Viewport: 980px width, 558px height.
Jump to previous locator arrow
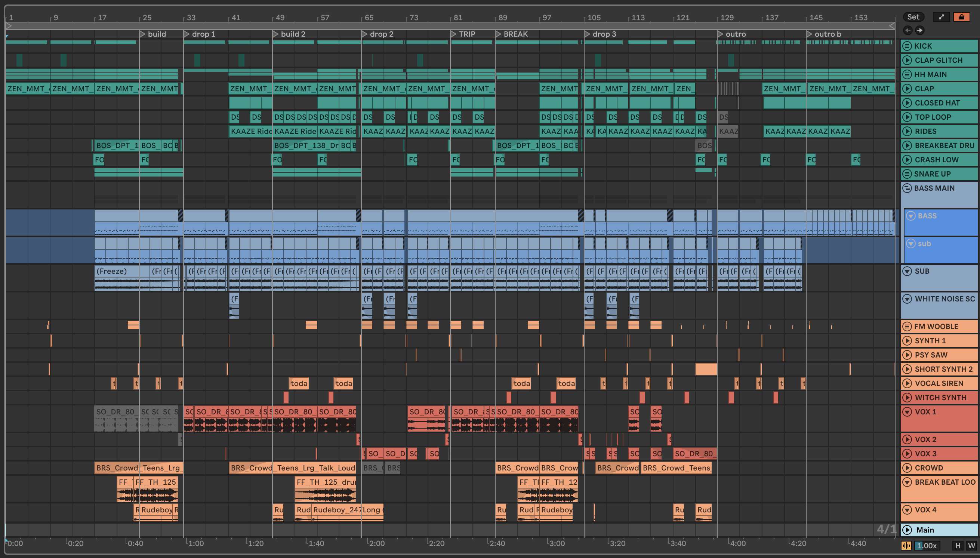click(907, 30)
